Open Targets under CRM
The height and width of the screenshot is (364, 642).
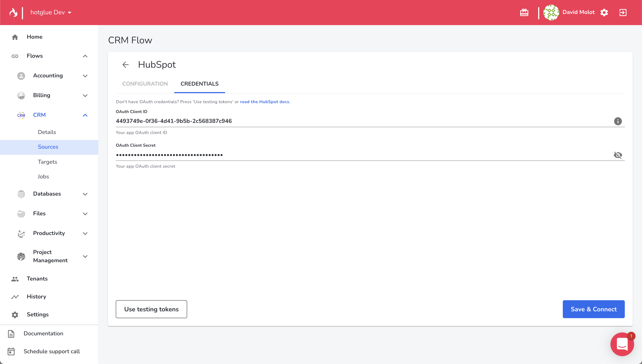47,162
